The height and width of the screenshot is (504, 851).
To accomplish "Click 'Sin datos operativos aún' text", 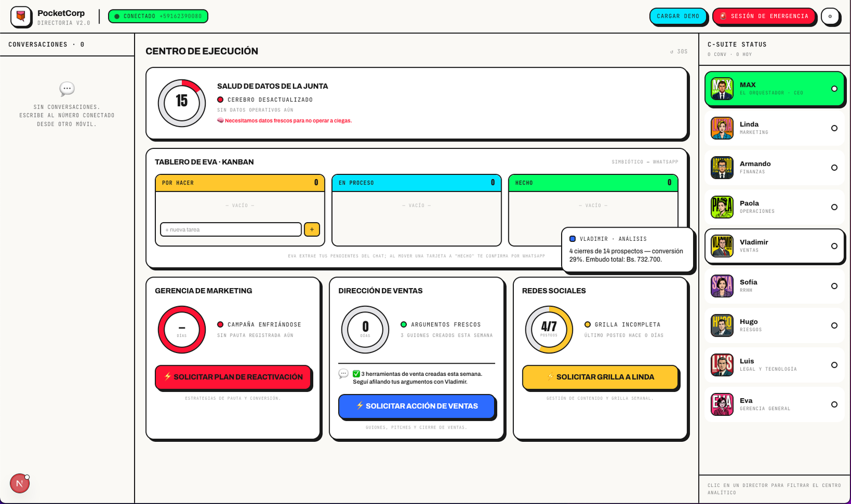I will [x=255, y=110].
